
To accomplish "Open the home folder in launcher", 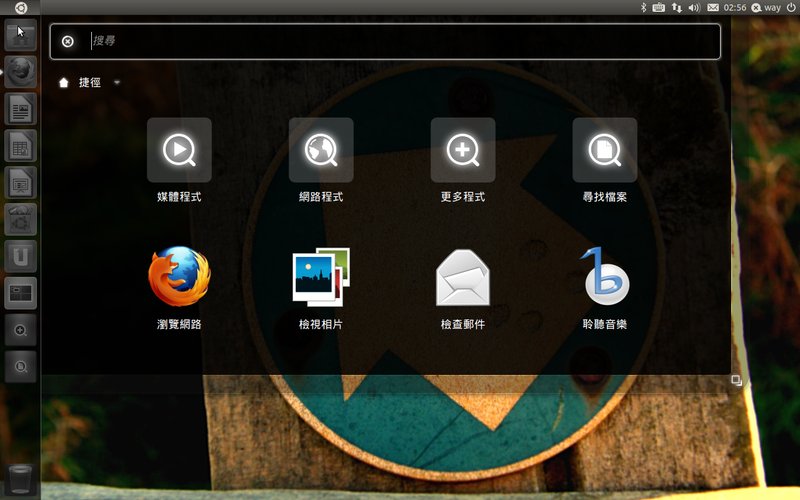I will pyautogui.click(x=20, y=35).
